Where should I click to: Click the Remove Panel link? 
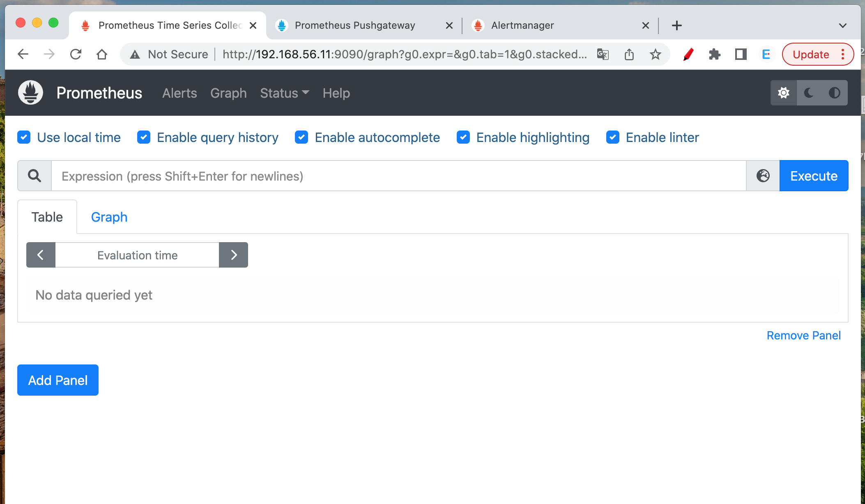(803, 335)
